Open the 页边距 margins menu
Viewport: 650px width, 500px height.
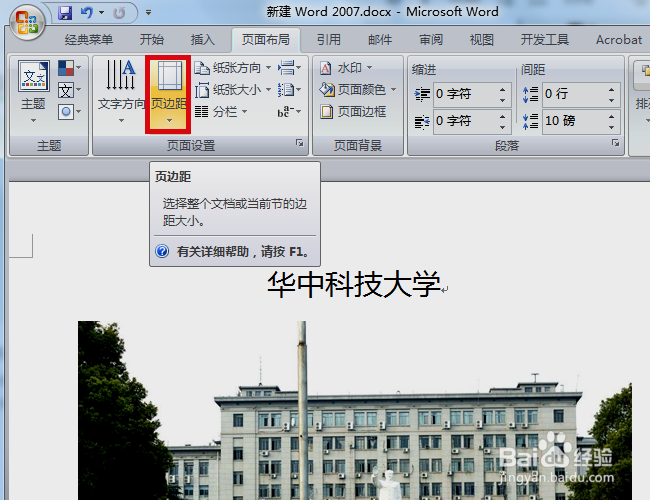click(168, 95)
